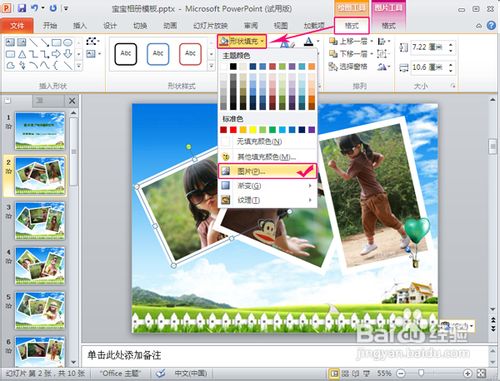Open 其他填充颜色 More Fill Colors
This screenshot has width=500, height=381.
click(x=267, y=157)
